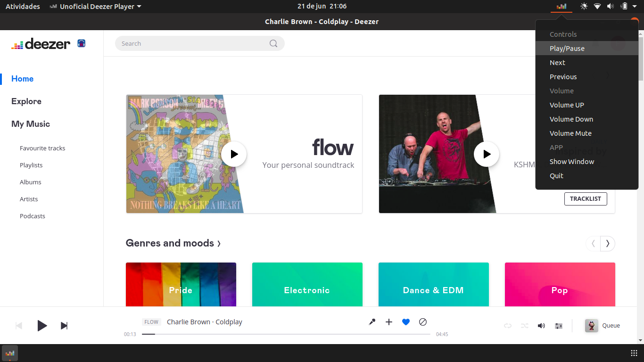Click the FLOW badge in player bar

151,322
